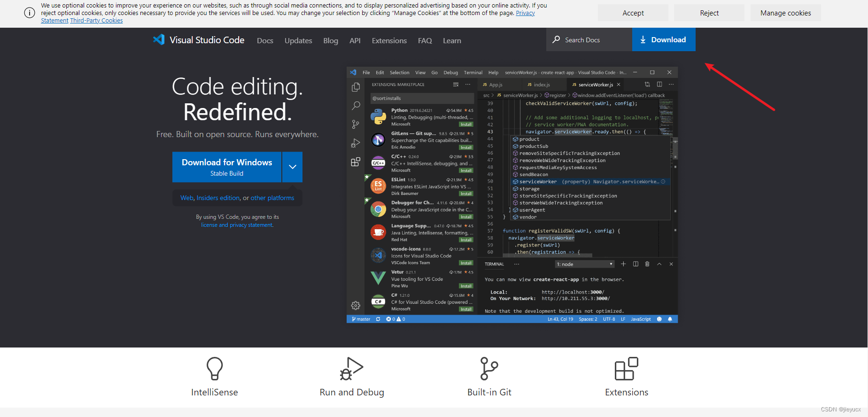Open the Insiders edition link
This screenshot has width=868, height=417.
pyautogui.click(x=218, y=198)
